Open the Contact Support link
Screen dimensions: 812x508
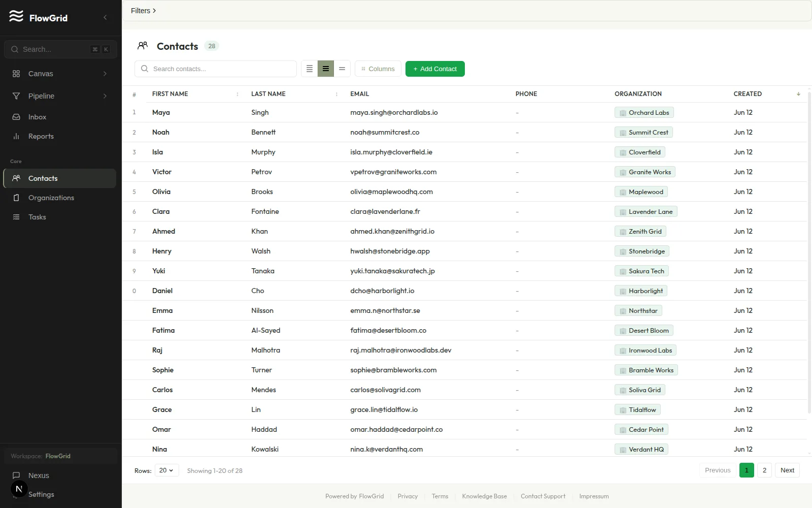click(543, 496)
